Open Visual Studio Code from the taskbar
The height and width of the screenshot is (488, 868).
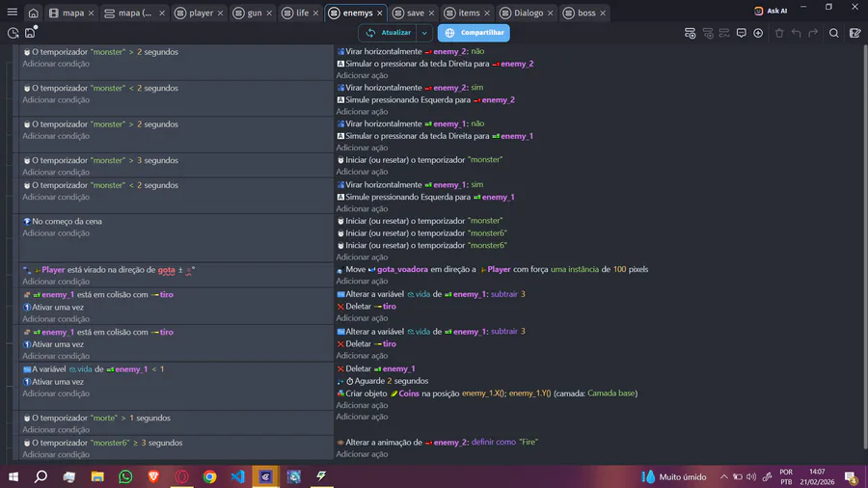pos(237,476)
